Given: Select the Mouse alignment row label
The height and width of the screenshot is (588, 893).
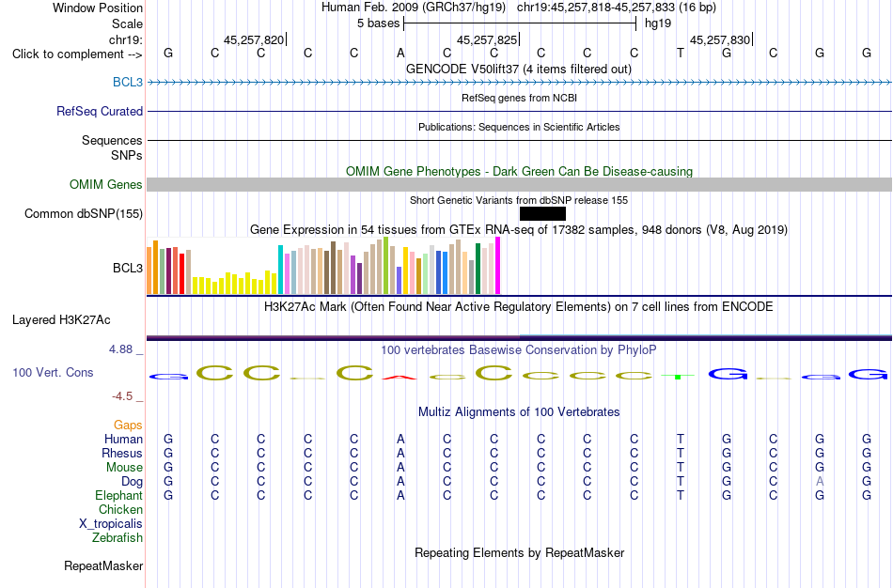Looking at the screenshot, I should [x=124, y=468].
